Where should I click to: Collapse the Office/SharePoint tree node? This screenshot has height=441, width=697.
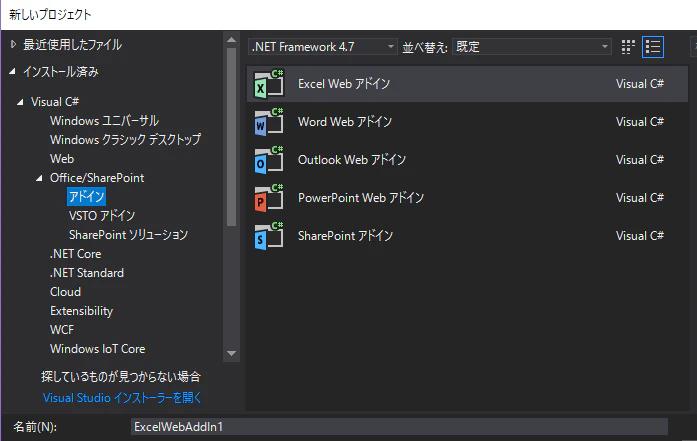pyautogui.click(x=39, y=178)
